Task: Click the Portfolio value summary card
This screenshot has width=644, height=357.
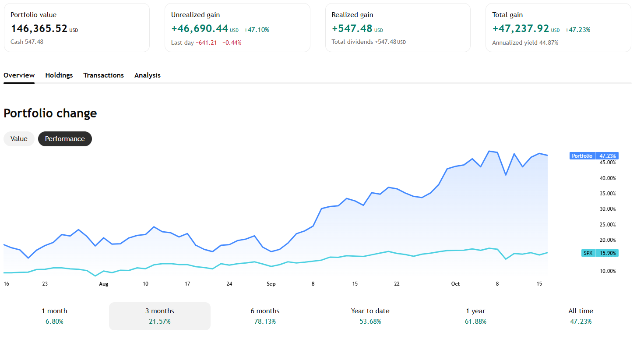Action: pos(77,28)
